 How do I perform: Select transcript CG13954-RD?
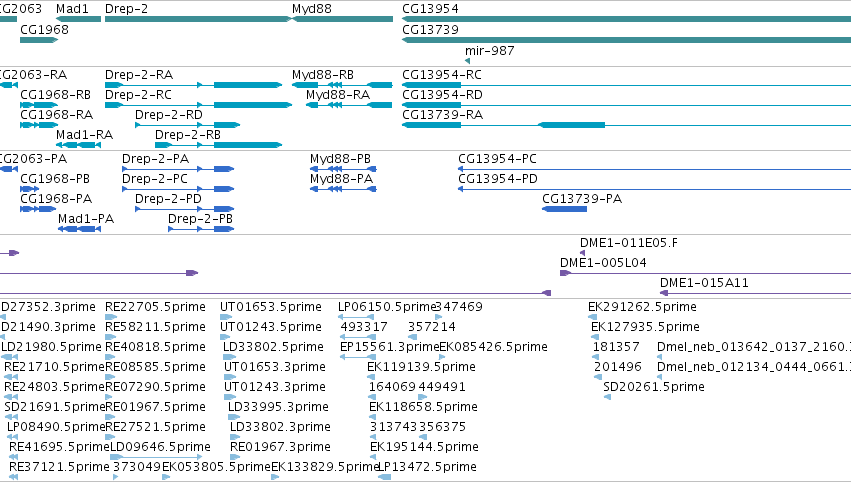626,105
